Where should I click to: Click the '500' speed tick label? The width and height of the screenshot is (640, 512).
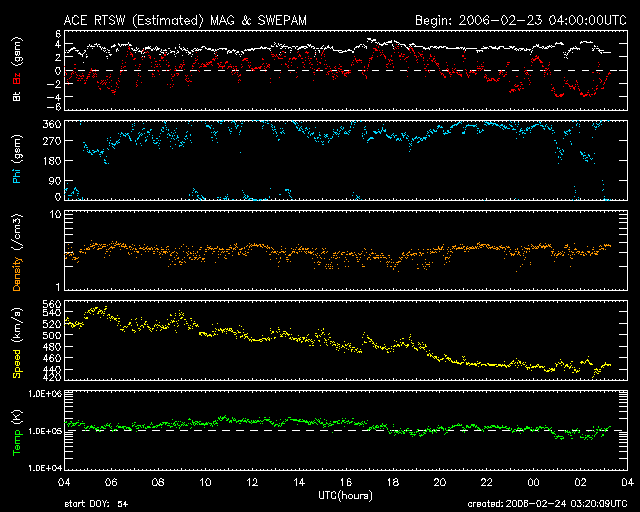52,335
